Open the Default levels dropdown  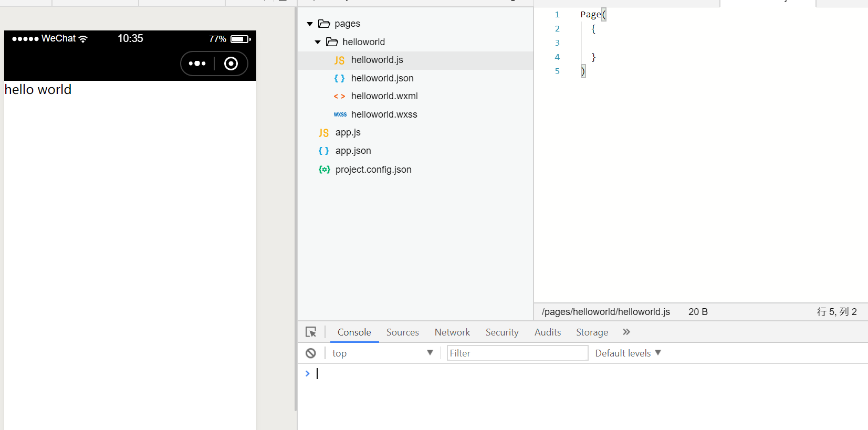[628, 353]
